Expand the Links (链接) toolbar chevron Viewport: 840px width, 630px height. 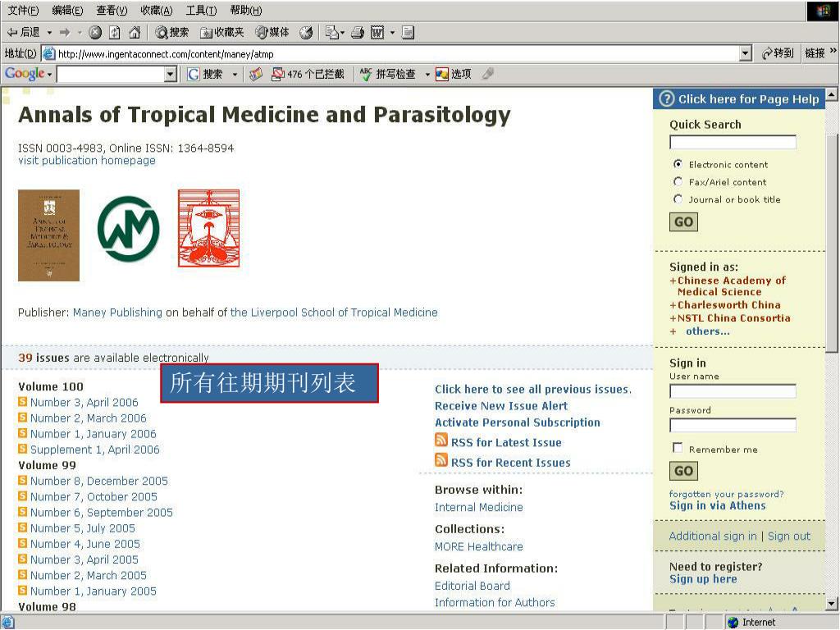pyautogui.click(x=833, y=51)
